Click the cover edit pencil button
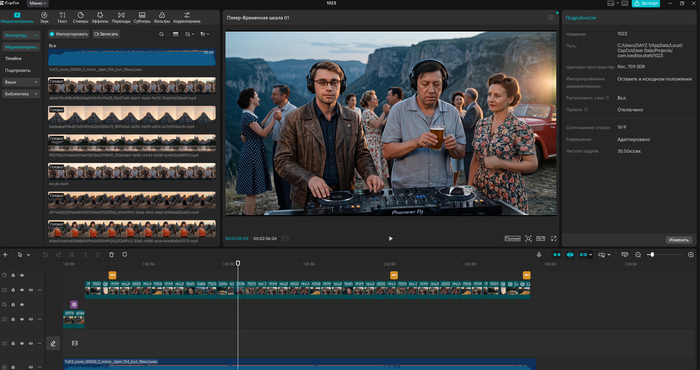Screen dimensions: 700x370 click(x=53, y=343)
